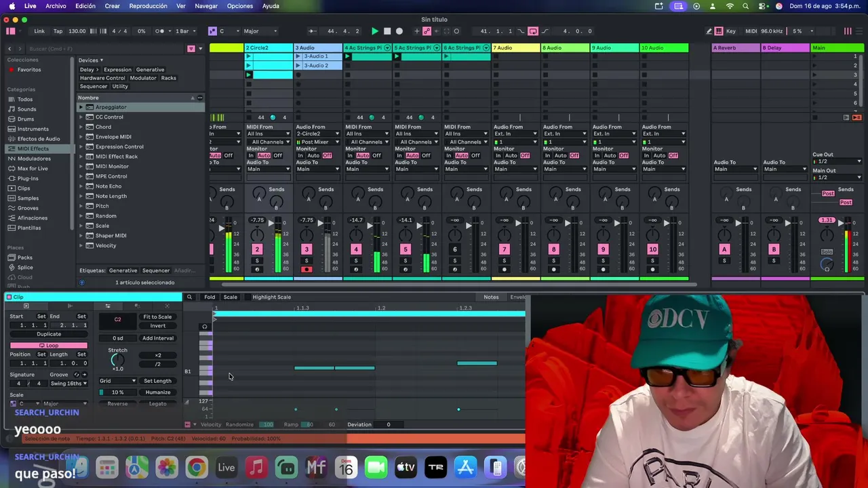868x488 pixels.
Task: Open the Plug-Ins browser category
Action: 28,178
